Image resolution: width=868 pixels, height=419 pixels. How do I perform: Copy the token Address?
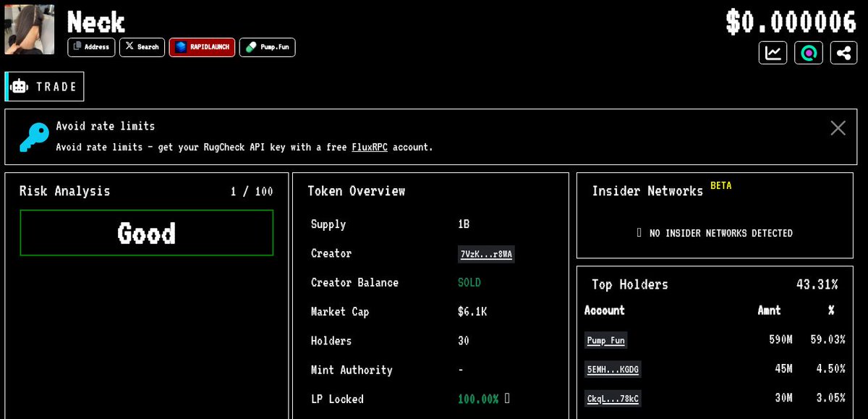coord(91,47)
